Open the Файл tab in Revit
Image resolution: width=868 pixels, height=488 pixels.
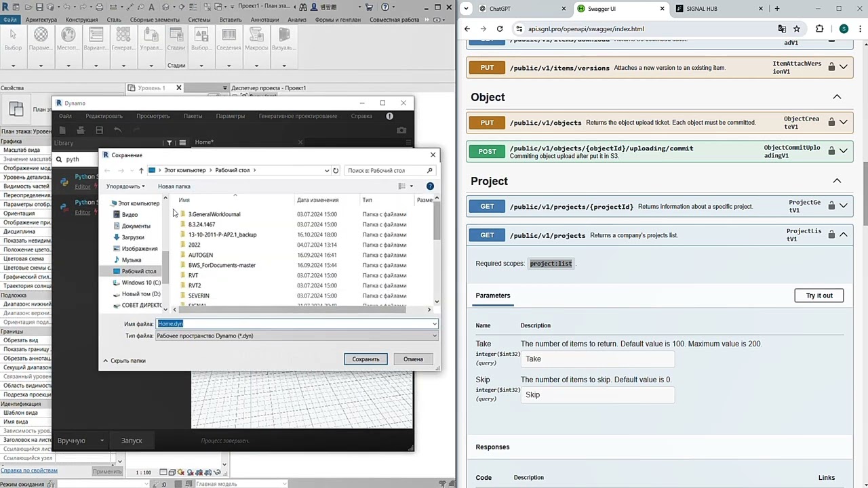[10, 20]
